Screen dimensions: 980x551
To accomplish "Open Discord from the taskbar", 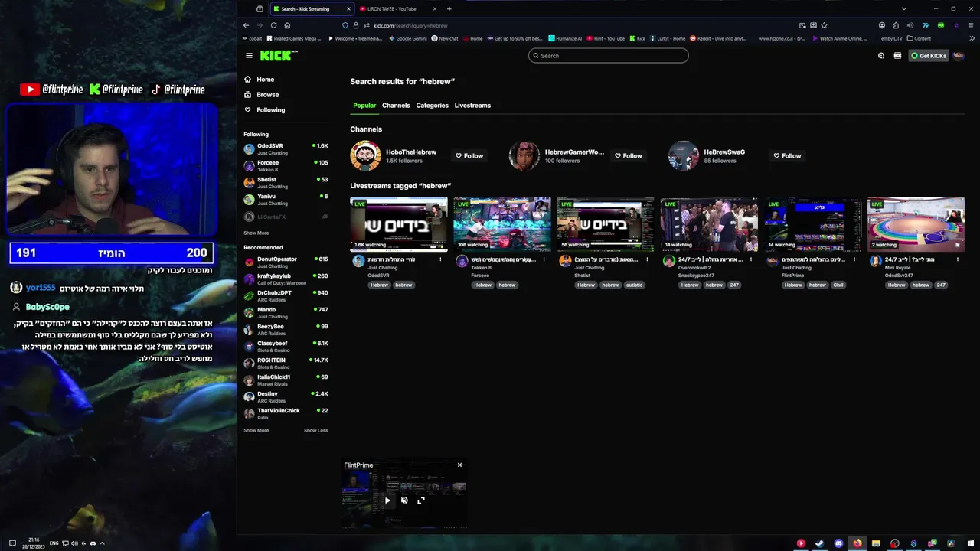I will pyautogui.click(x=838, y=543).
